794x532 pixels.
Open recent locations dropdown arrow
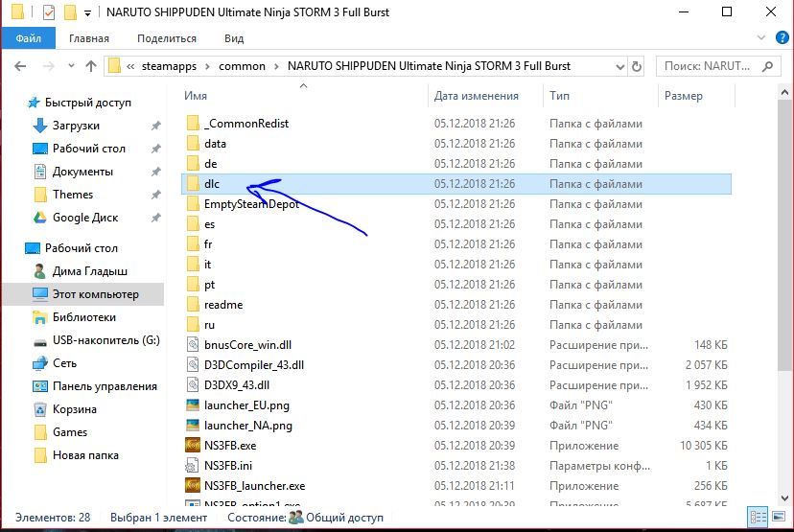[71, 66]
